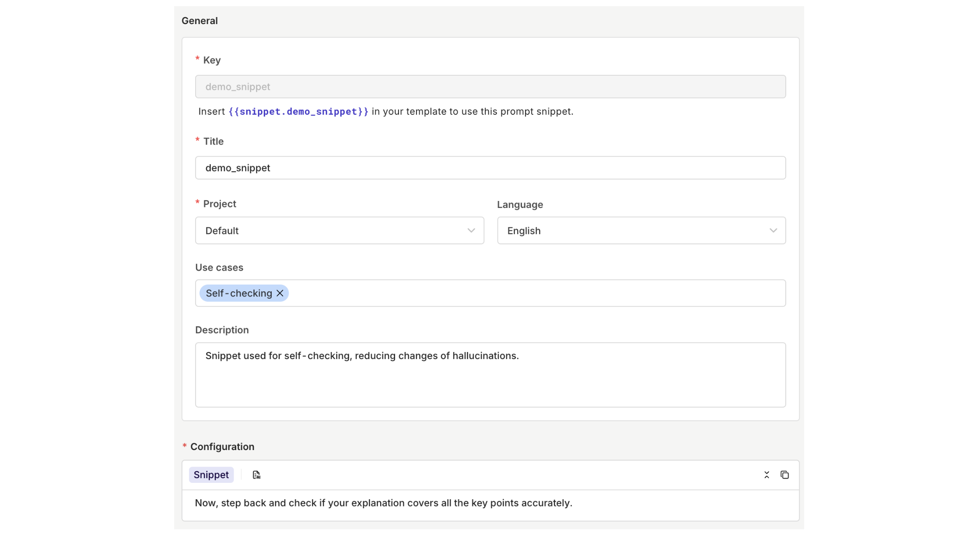This screenshot has height=535, width=980.
Task: Click the disabled Key input field
Action: (490, 87)
